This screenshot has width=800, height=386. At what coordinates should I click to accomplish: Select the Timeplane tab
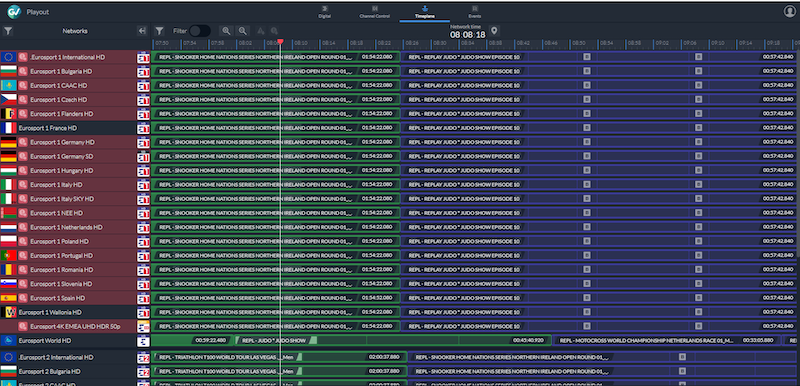pyautogui.click(x=424, y=12)
